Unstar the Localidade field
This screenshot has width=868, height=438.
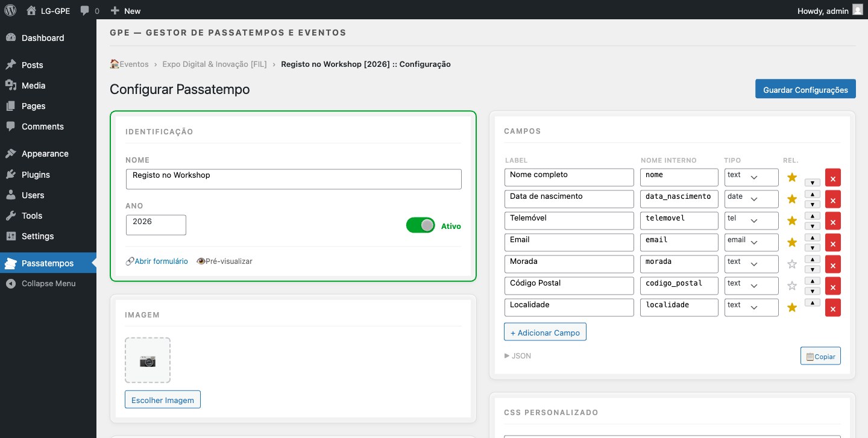tap(792, 307)
